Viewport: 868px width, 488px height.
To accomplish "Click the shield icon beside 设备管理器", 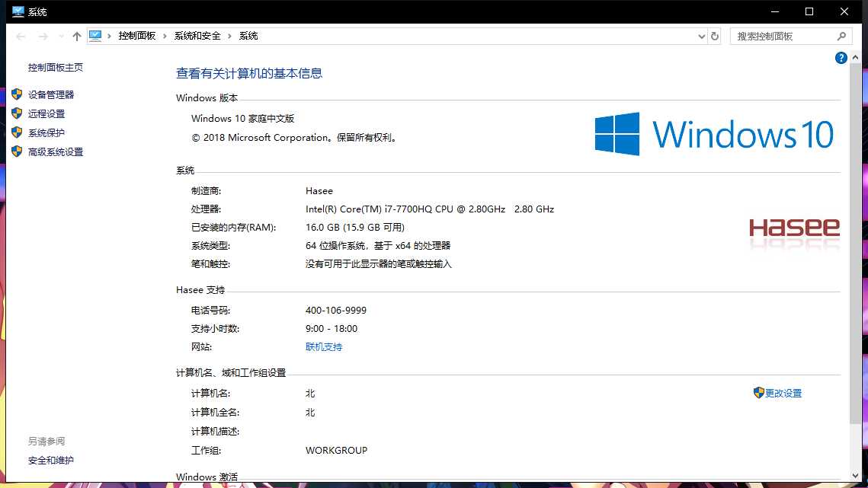I will 17,94.
